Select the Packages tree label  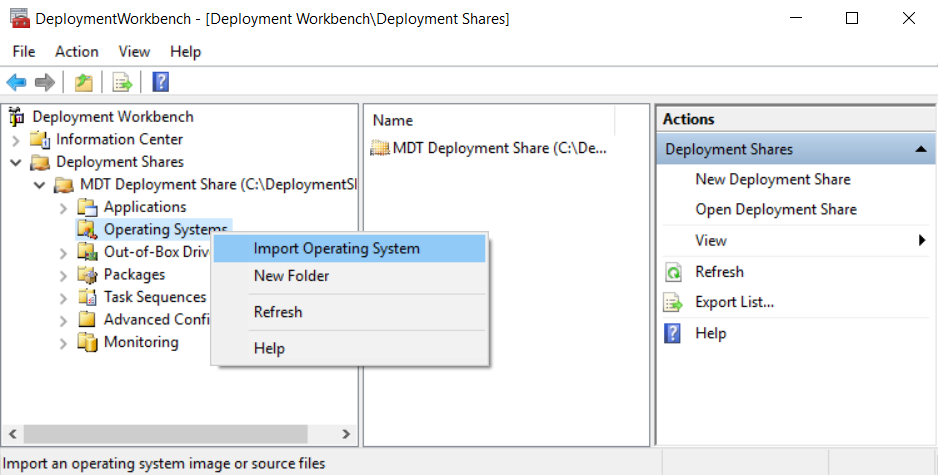[135, 275]
